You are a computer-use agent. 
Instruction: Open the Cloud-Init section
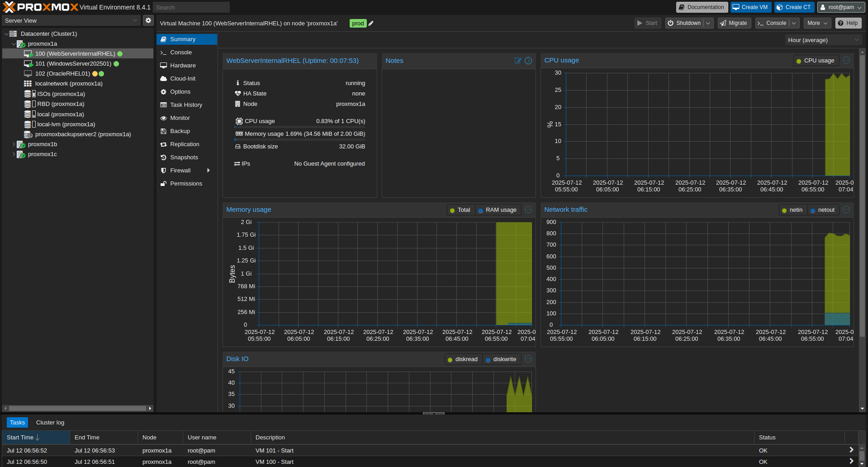coord(187,79)
